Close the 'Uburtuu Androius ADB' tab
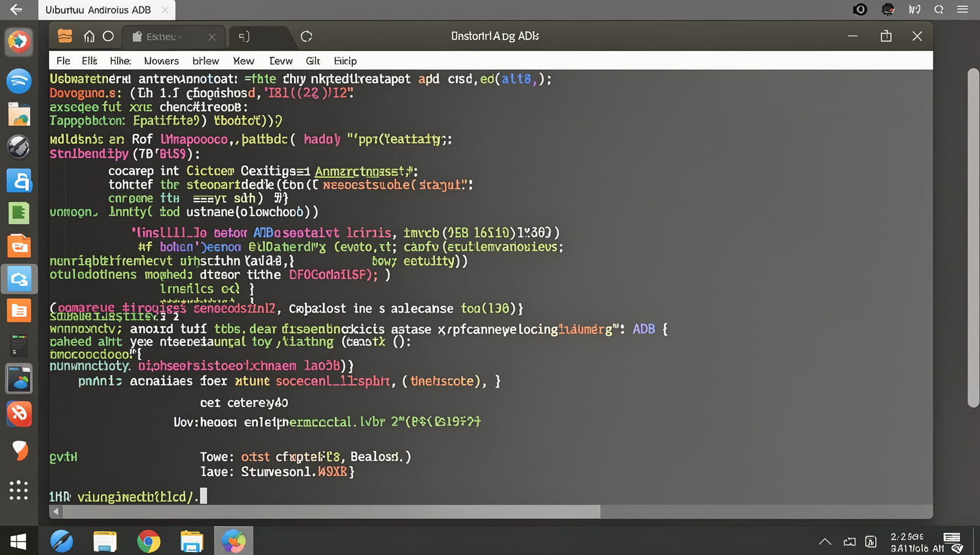Screen dimensions: 980x555 165,10
